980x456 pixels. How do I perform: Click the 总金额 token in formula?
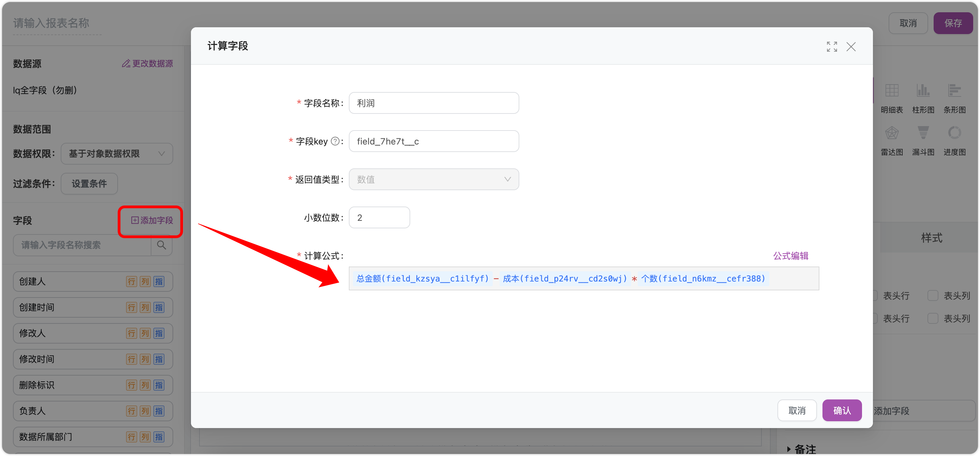point(422,278)
